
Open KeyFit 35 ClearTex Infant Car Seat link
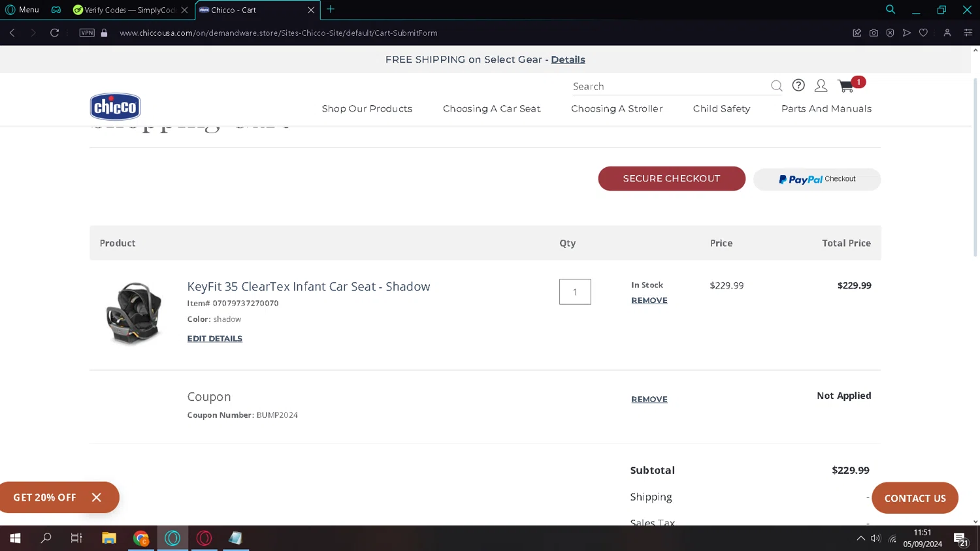308,287
